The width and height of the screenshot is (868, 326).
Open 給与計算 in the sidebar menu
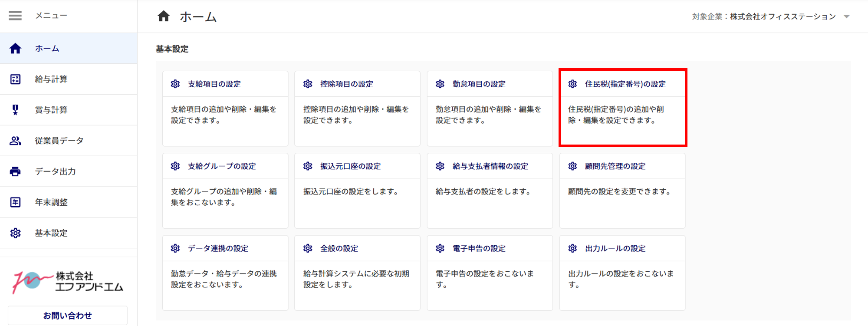pyautogui.click(x=69, y=79)
